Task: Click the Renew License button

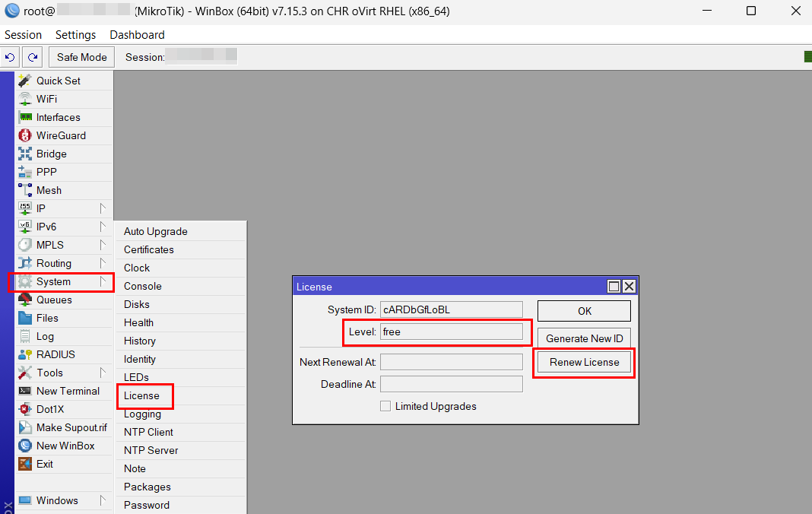Action: [584, 362]
